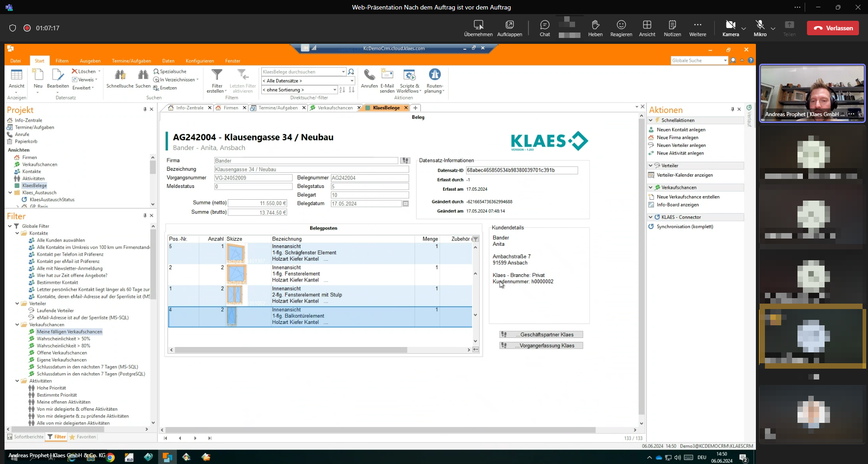Collapse Klaes_Austausch tree node
This screenshot has width=868, height=464.
pos(10,192)
